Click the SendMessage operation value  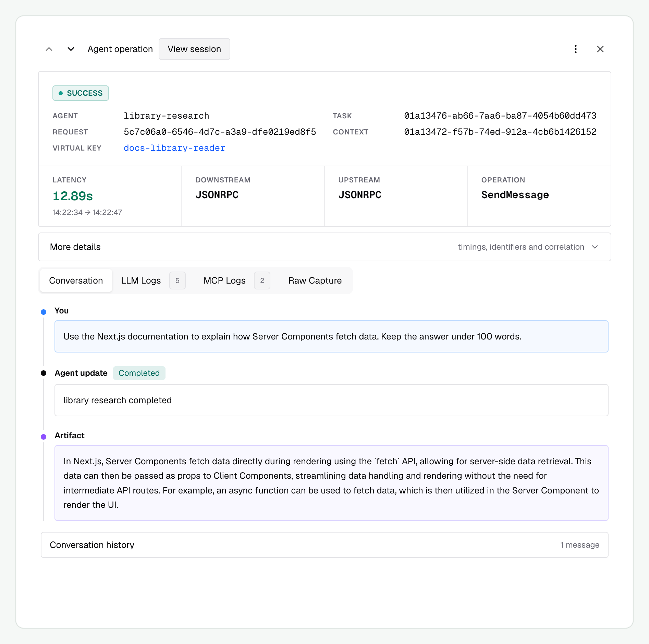(x=515, y=195)
